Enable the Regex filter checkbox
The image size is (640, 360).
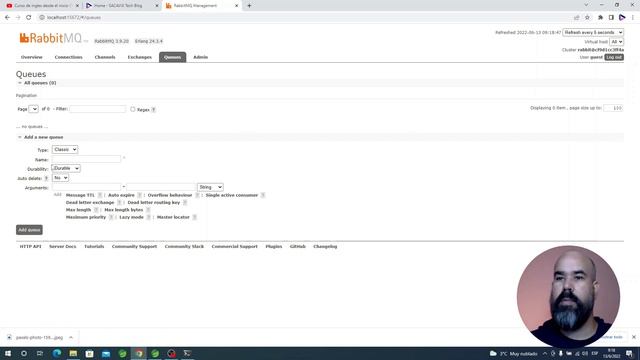click(133, 109)
